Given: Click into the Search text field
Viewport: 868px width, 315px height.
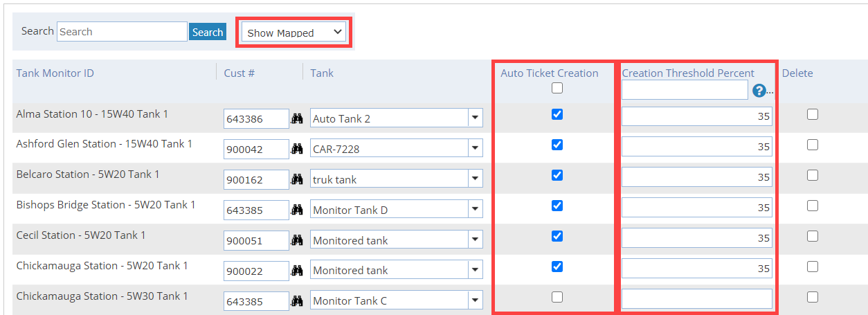Looking at the screenshot, I should 122,32.
